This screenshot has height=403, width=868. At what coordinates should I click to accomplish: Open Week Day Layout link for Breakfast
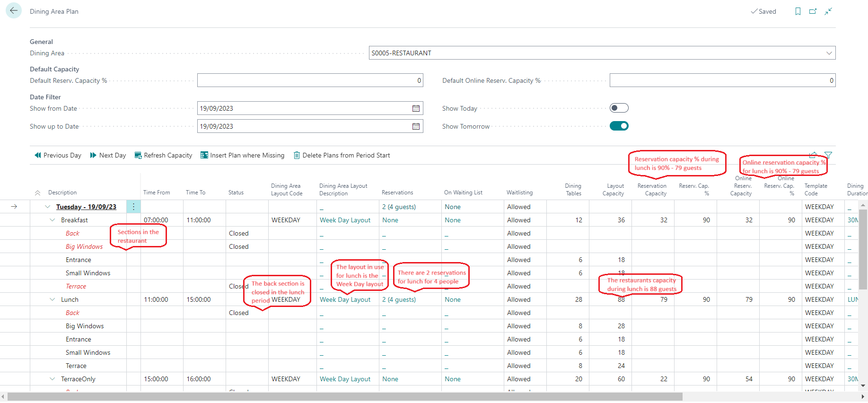point(345,220)
